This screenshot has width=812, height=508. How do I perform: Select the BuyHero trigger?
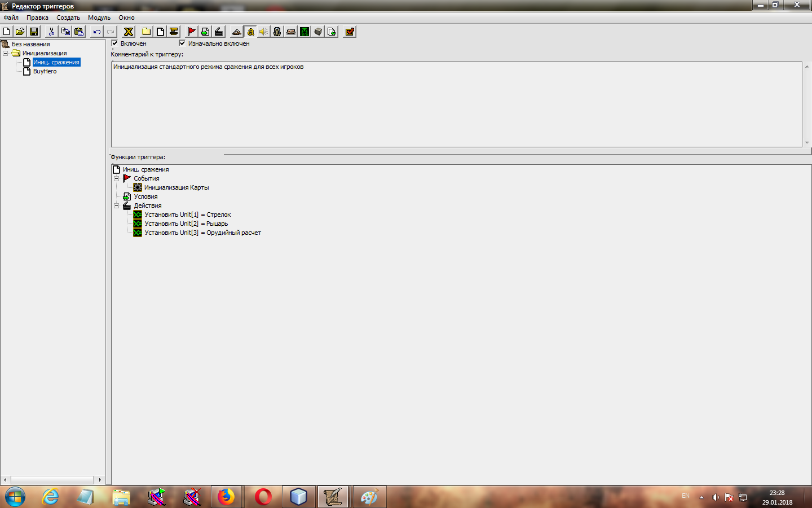pyautogui.click(x=45, y=71)
